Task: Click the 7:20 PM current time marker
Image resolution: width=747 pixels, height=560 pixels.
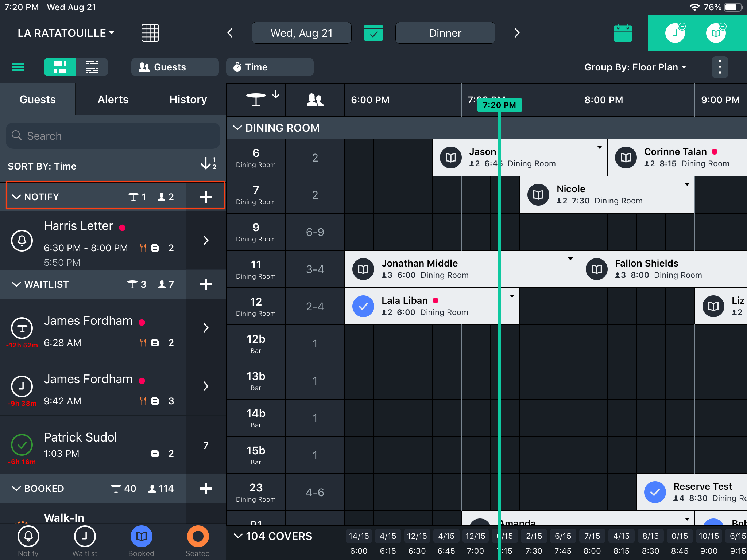Action: click(x=499, y=105)
